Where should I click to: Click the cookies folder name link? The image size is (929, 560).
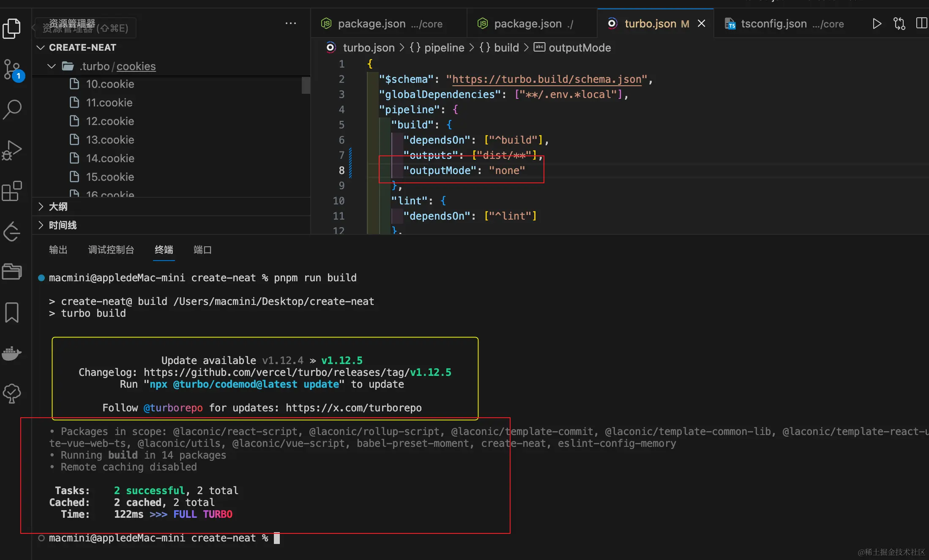pos(136,66)
